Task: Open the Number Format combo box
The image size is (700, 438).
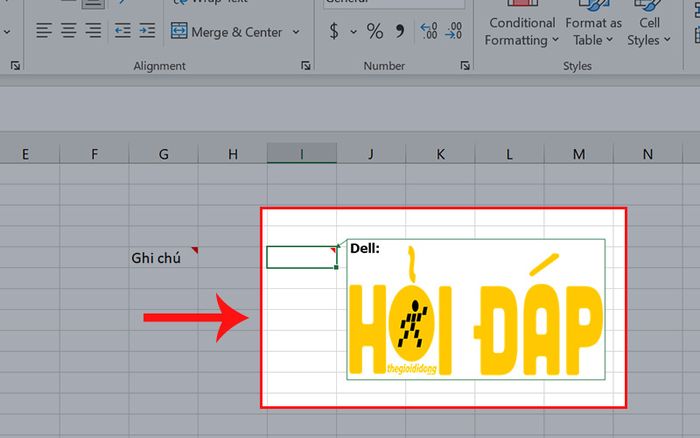Action: click(x=394, y=4)
